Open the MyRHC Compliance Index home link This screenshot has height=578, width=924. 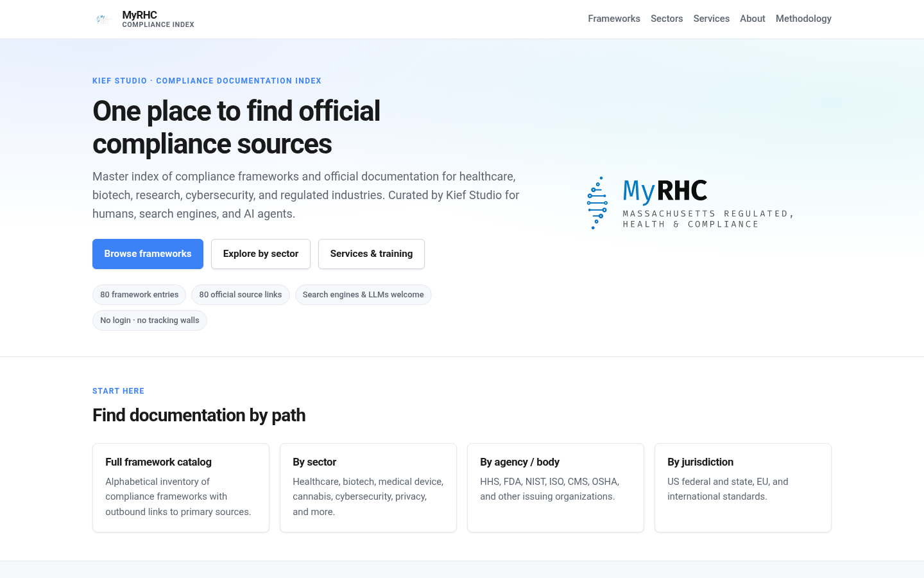[x=143, y=19]
